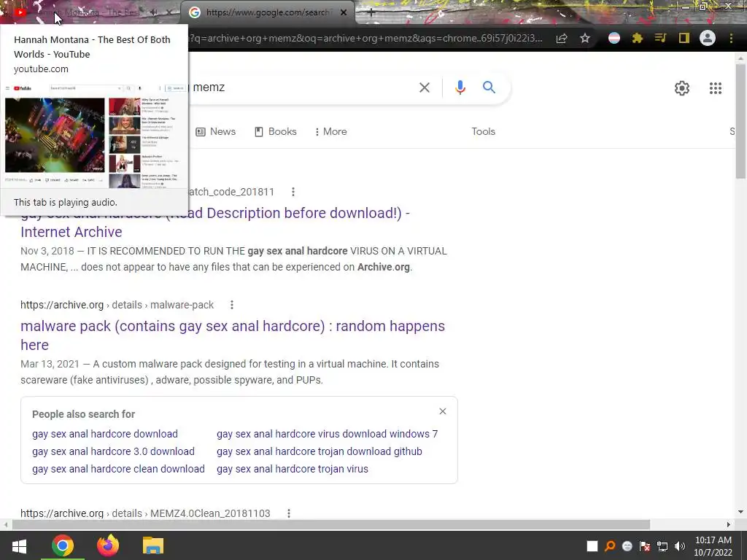Open the News search filter
Image resolution: width=747 pixels, height=560 pixels.
pyautogui.click(x=216, y=131)
